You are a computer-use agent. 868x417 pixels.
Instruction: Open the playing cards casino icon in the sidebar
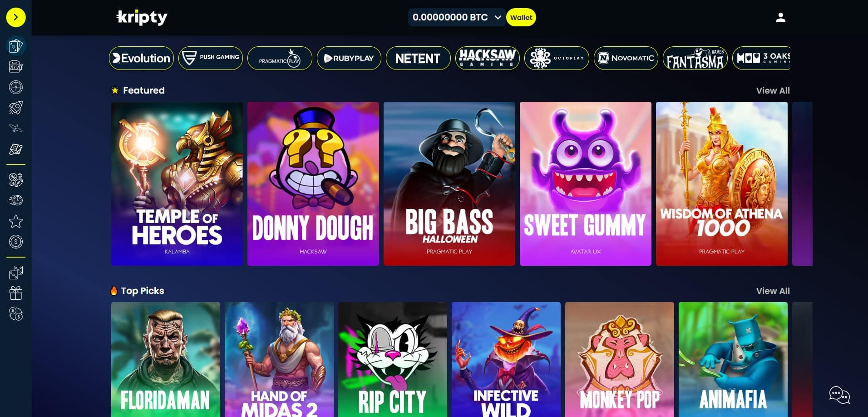tap(16, 46)
